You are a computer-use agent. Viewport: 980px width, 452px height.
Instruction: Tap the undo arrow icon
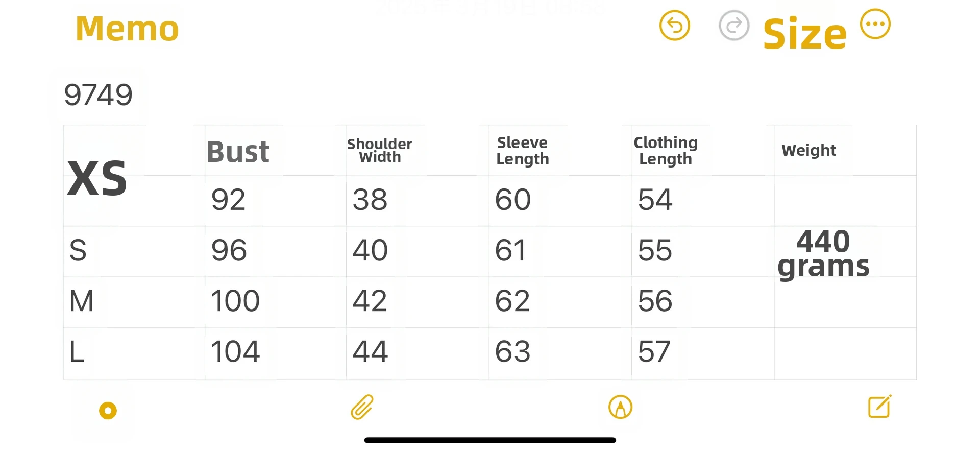[674, 26]
